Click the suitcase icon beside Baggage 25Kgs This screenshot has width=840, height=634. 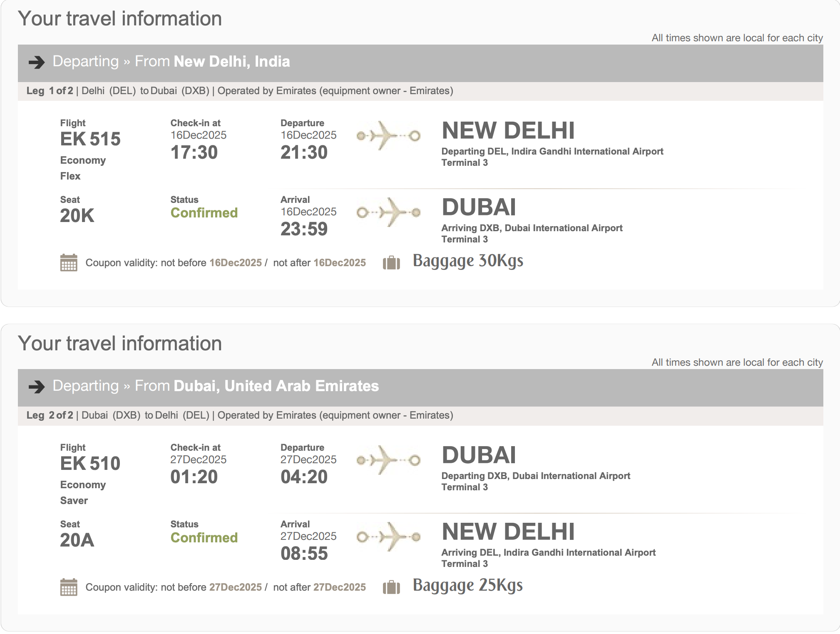click(x=391, y=587)
